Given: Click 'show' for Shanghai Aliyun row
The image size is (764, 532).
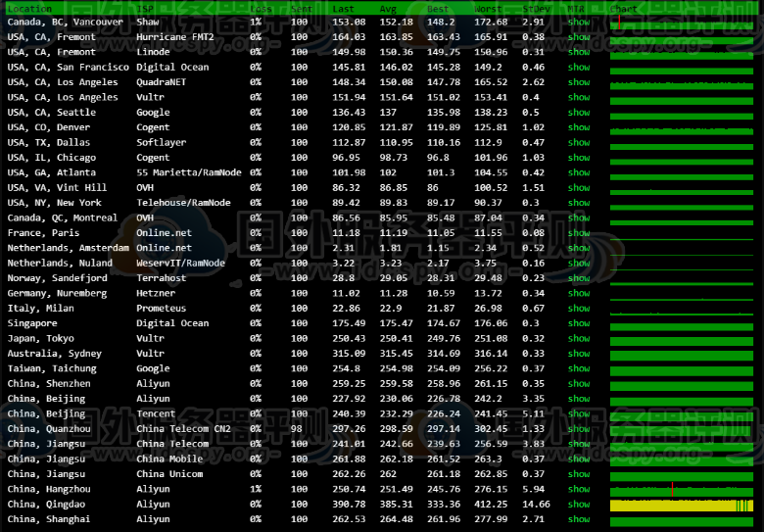Looking at the screenshot, I should pyautogui.click(x=578, y=519).
